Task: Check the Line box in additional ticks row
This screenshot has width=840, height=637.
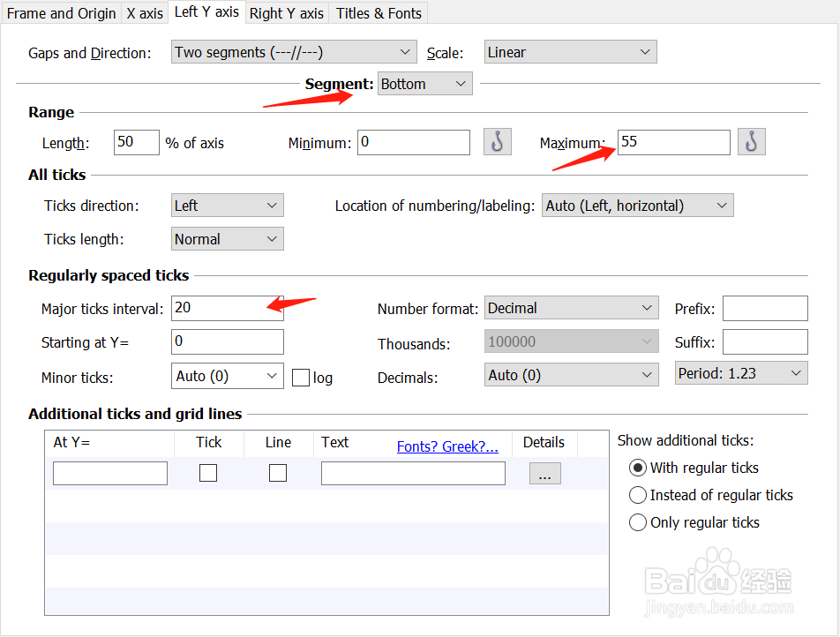Action: click(x=277, y=473)
